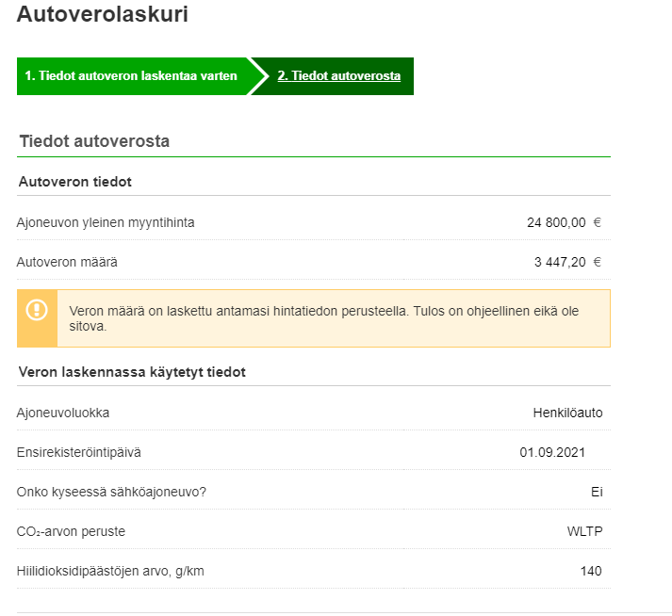Click the Autoveron tiedot subheading
The height and width of the screenshot is (616, 672).
coord(75,181)
